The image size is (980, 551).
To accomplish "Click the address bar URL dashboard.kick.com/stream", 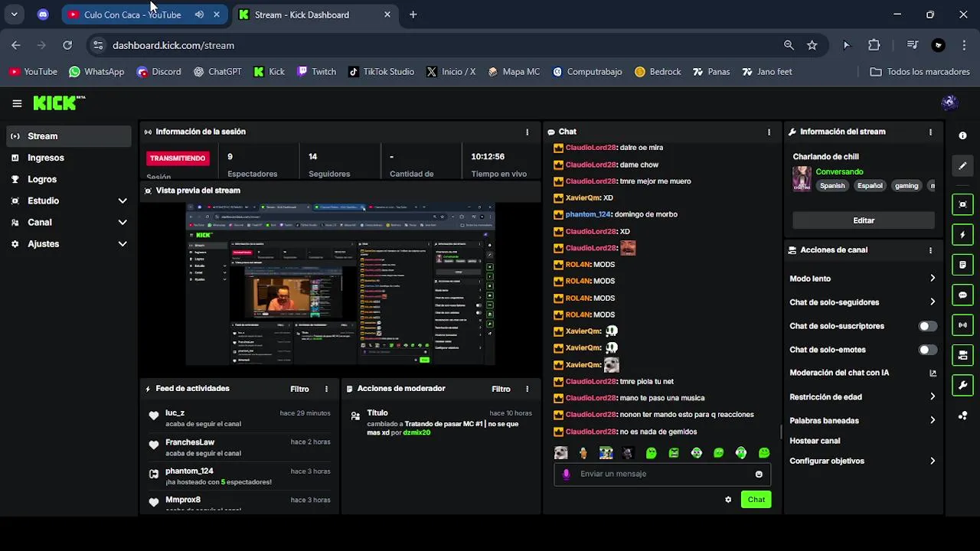I will [x=173, y=45].
